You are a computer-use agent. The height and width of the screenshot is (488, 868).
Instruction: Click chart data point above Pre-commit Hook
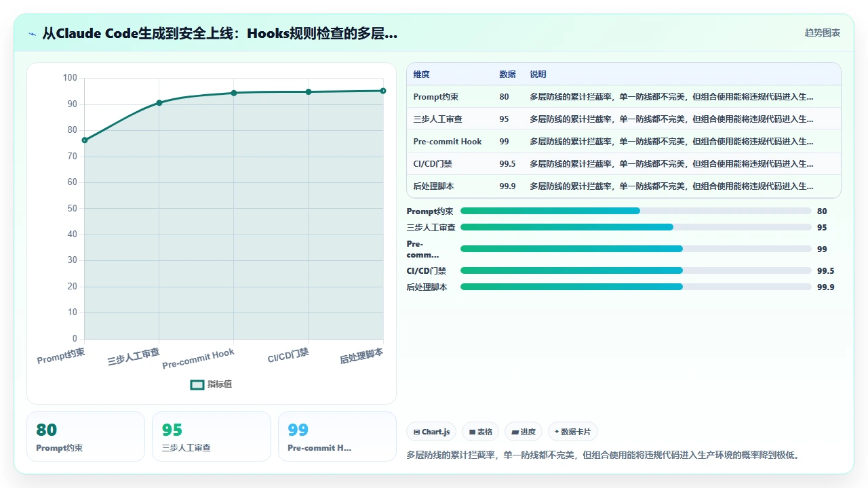click(234, 93)
